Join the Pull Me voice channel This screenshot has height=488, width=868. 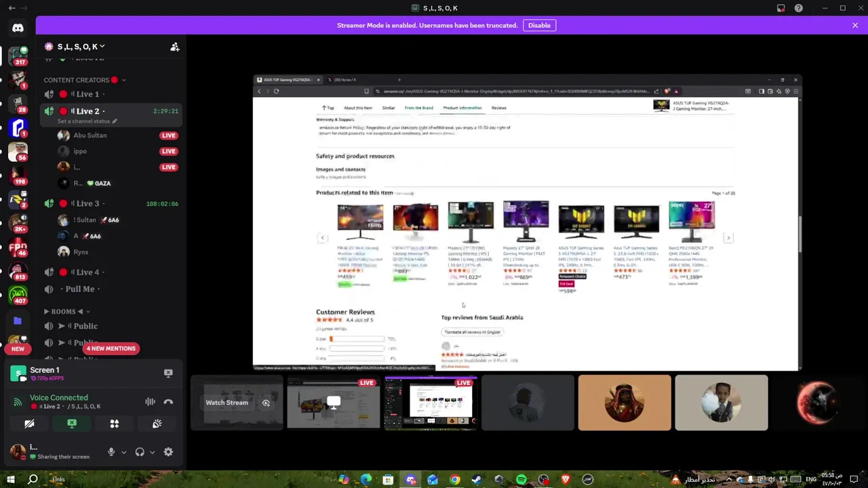(x=112, y=289)
